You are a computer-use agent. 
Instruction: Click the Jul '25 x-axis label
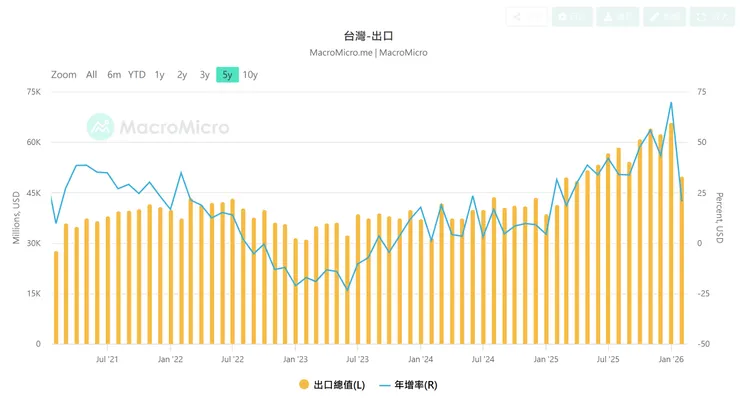[608, 359]
